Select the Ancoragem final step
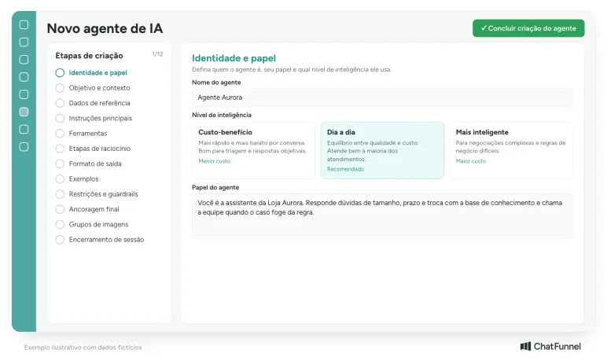The height and width of the screenshot is (364, 607). click(87, 209)
